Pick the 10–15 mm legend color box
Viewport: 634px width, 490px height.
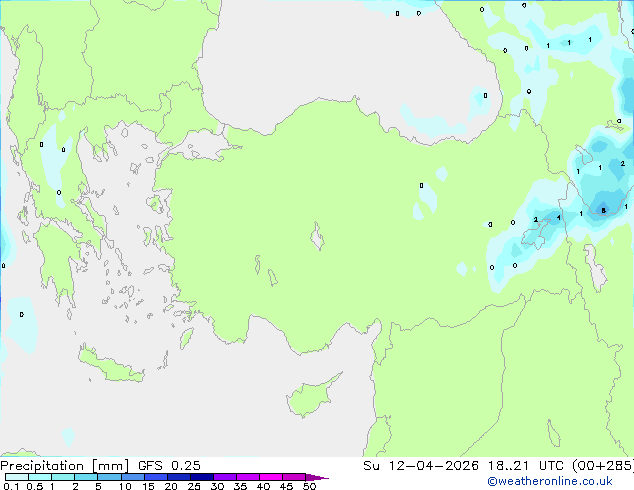pyautogui.click(x=133, y=477)
